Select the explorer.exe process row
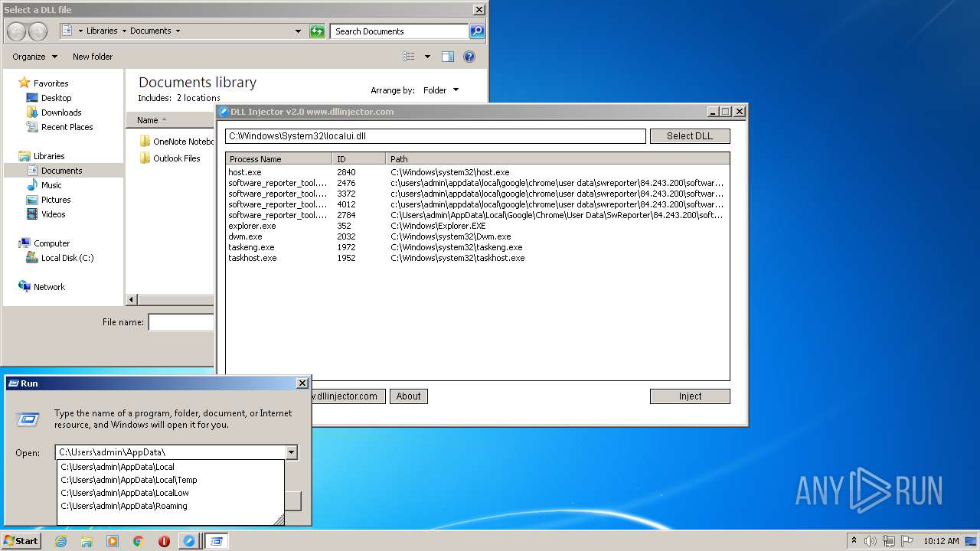980x551 pixels. tap(478, 226)
